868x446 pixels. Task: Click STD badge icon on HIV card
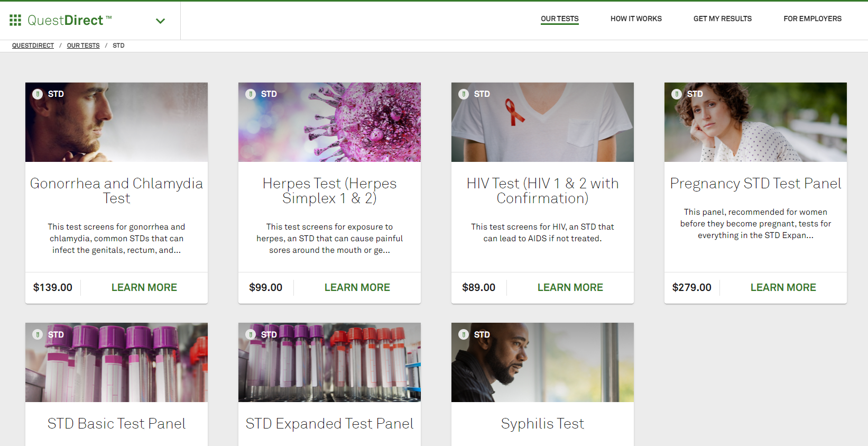point(464,94)
